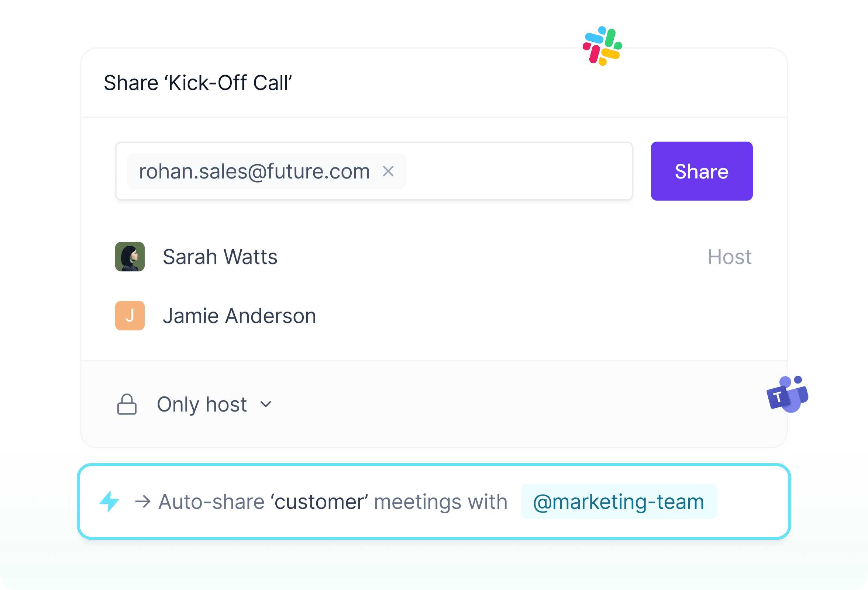Remove rohan.sales@future.com with the X icon
This screenshot has width=868, height=590.
tap(388, 171)
